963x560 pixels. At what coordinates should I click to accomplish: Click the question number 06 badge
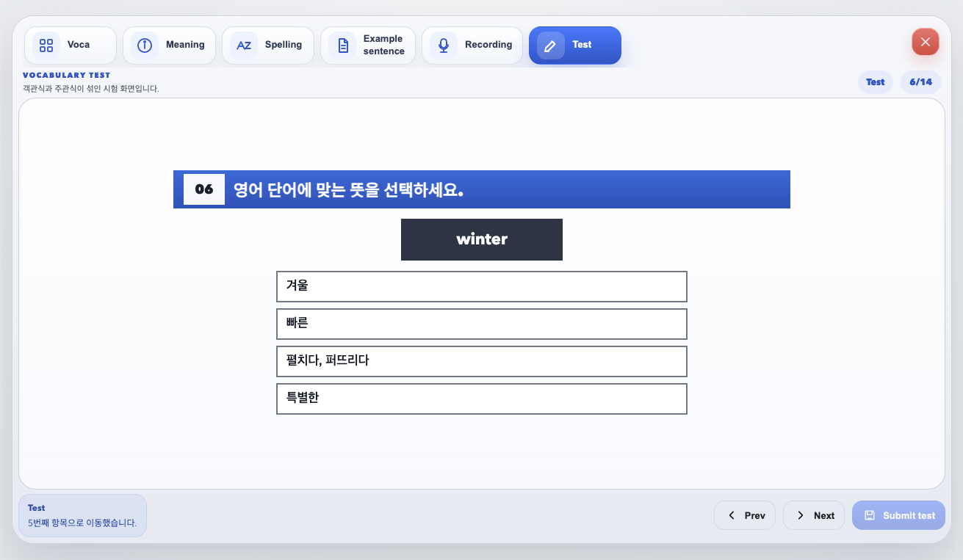point(204,189)
